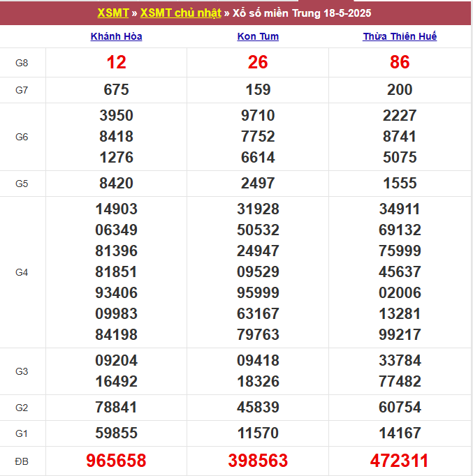Viewport: 473px width, 476px height.
Task: Click G4 number 95999
Action: (x=258, y=293)
